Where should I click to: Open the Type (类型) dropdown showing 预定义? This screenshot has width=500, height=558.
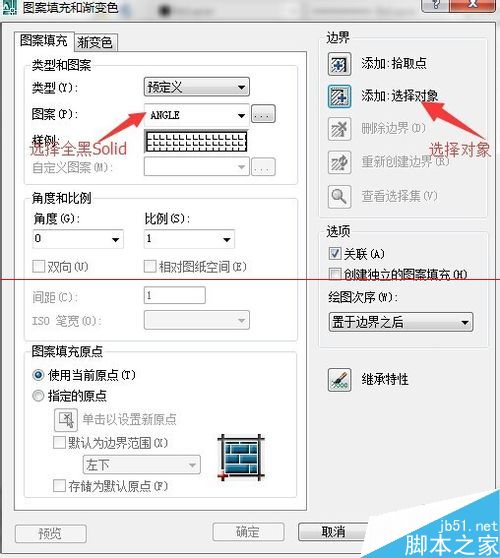point(197,87)
